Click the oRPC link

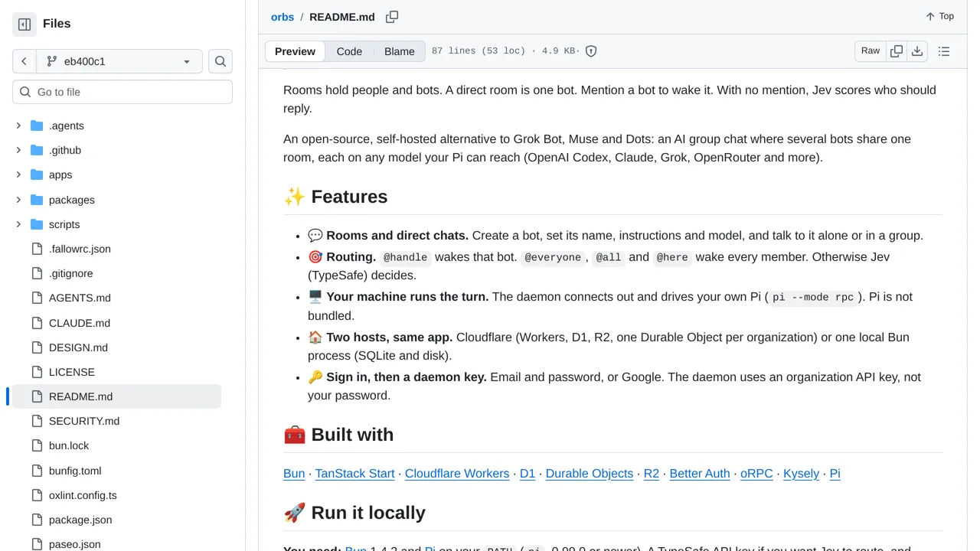[x=756, y=474]
